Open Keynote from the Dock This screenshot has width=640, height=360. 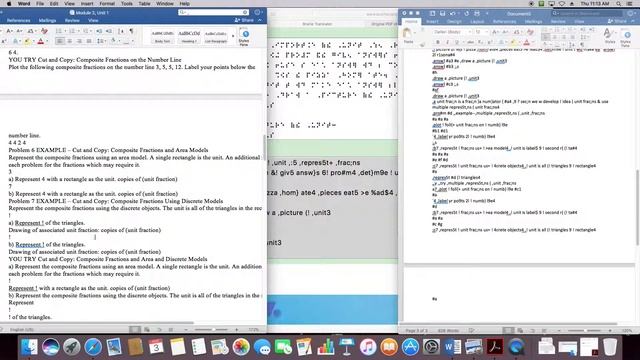347,347
